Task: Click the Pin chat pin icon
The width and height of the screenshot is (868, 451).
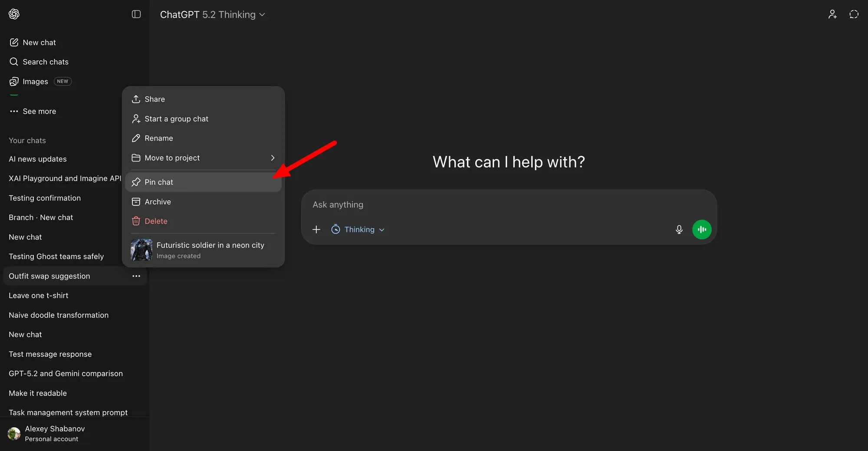Action: 136,182
